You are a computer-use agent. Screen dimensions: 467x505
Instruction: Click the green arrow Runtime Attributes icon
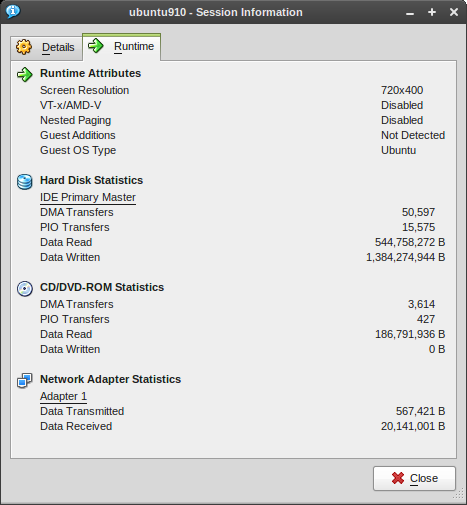(25, 74)
